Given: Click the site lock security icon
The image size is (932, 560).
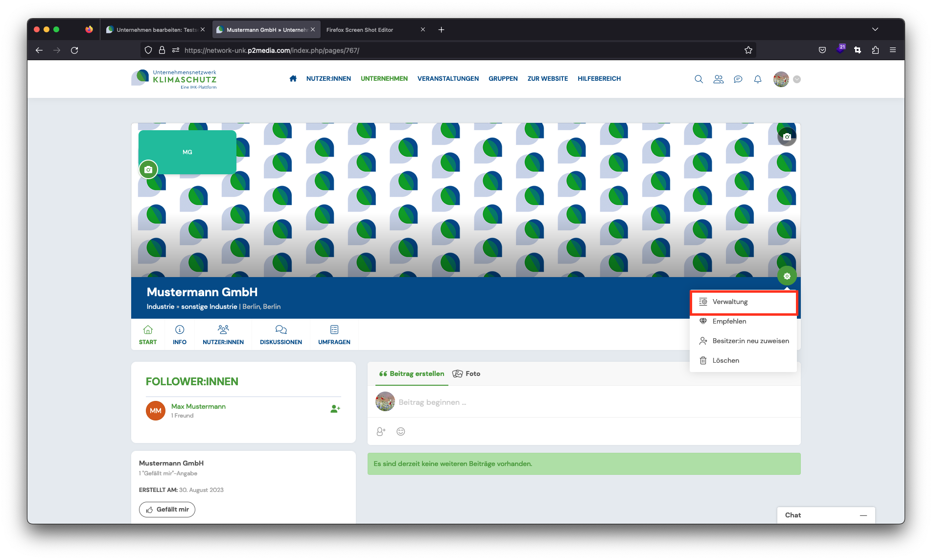Looking at the screenshot, I should point(162,50).
